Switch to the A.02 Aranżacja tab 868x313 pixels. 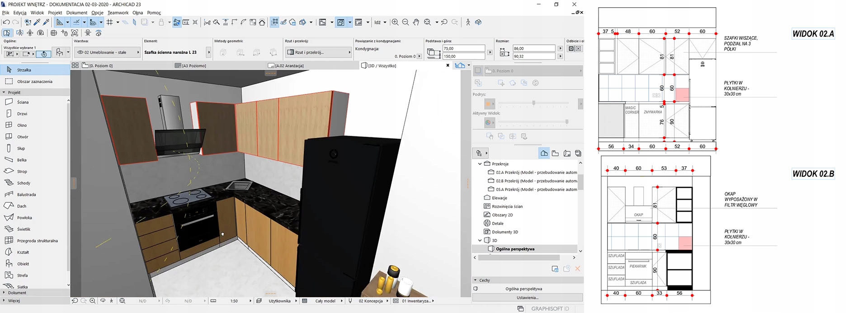point(289,65)
